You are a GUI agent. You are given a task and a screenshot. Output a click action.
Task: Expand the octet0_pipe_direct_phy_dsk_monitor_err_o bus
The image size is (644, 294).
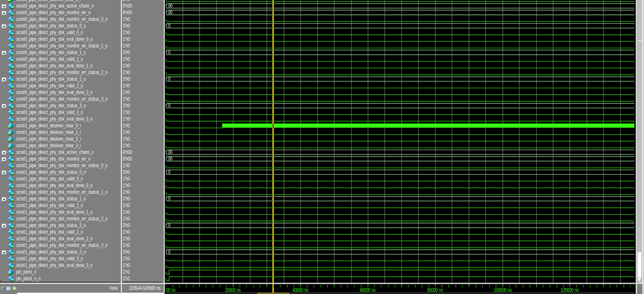coord(4,13)
